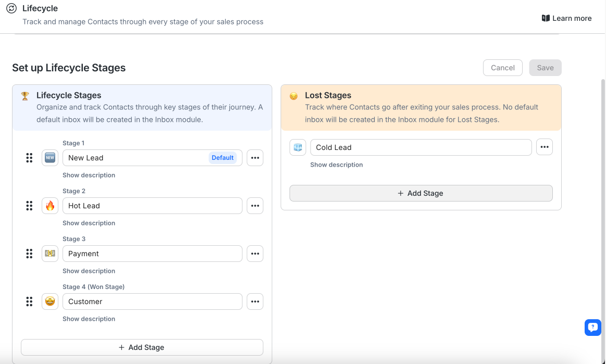
Task: Click the New Lead stage emoji icon
Action: (50, 158)
